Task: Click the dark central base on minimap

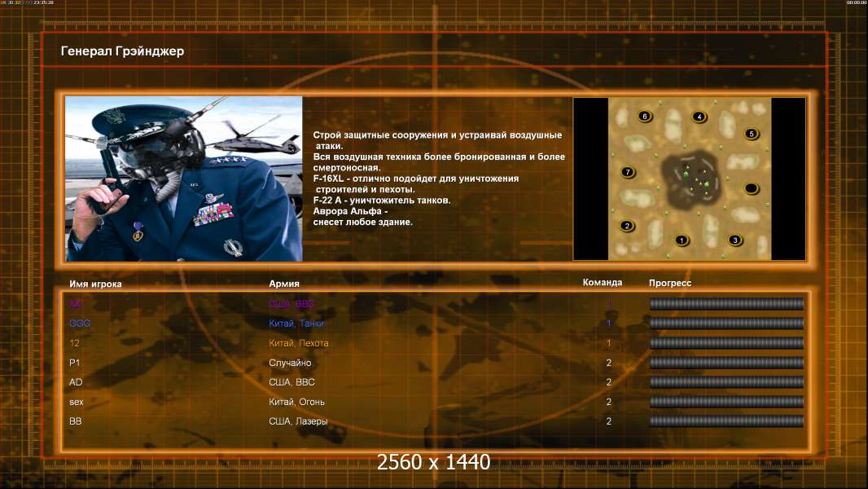Action: pyautogui.click(x=692, y=180)
